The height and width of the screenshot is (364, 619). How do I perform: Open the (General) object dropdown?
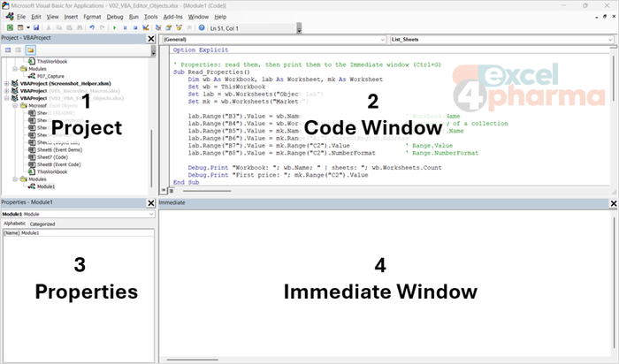point(273,40)
